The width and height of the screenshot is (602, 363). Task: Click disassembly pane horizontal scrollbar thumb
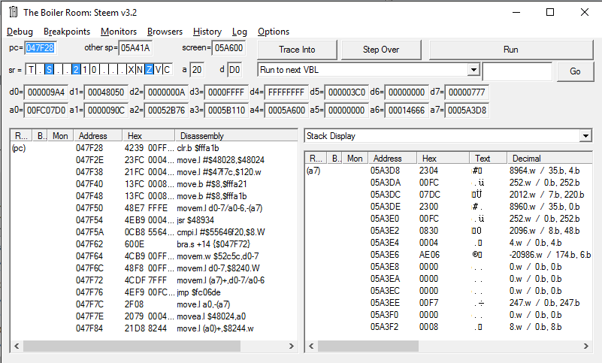point(132,346)
